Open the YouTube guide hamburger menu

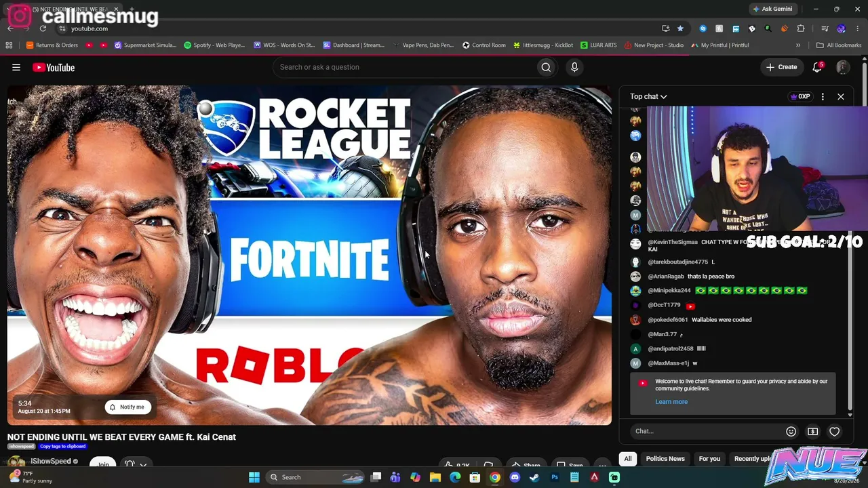(16, 67)
